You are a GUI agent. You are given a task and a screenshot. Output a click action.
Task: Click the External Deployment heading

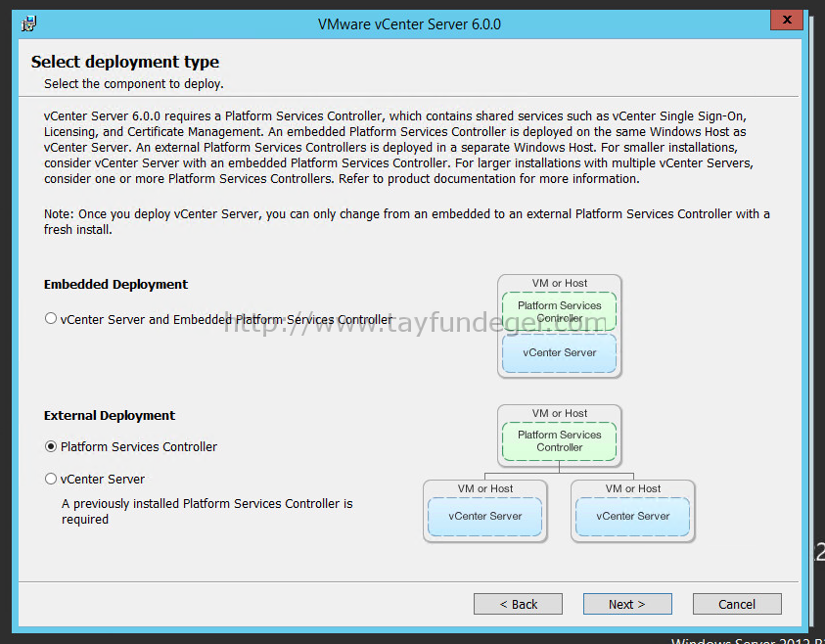point(110,416)
